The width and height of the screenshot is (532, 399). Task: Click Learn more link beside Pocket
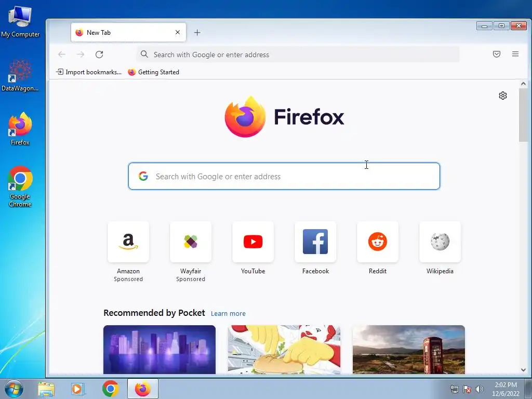[228, 313]
